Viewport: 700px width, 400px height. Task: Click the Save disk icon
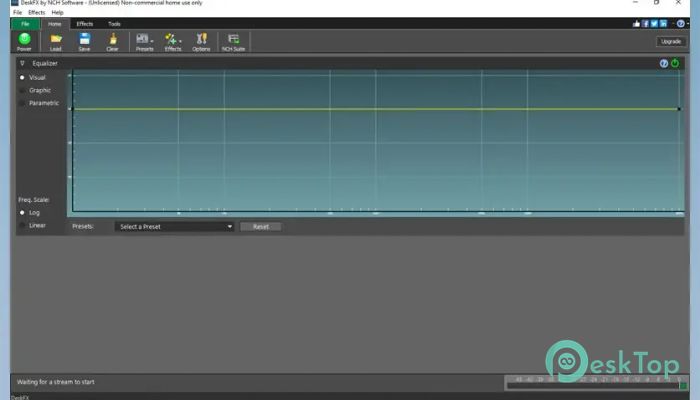click(84, 42)
